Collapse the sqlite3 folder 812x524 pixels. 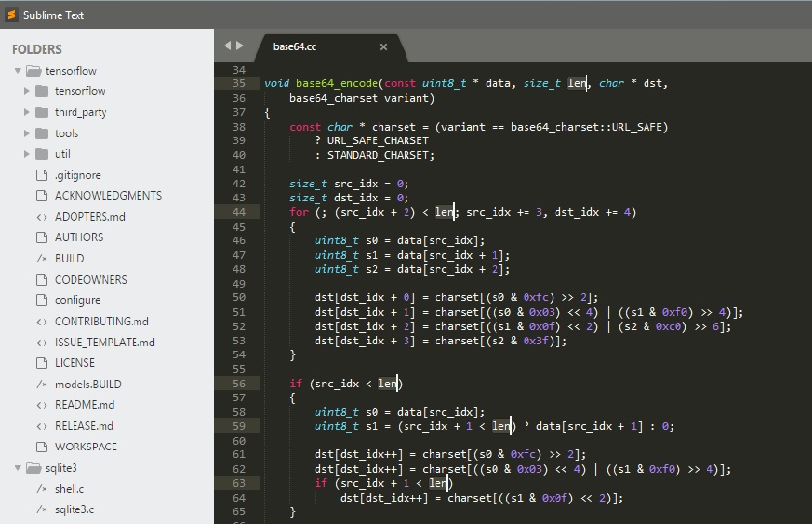coord(18,468)
